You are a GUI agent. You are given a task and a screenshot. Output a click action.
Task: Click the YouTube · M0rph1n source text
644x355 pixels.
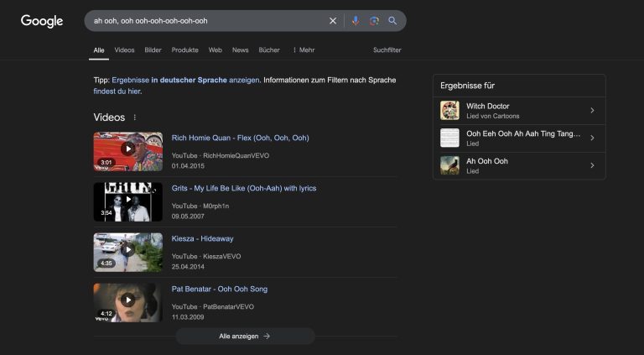tap(200, 206)
